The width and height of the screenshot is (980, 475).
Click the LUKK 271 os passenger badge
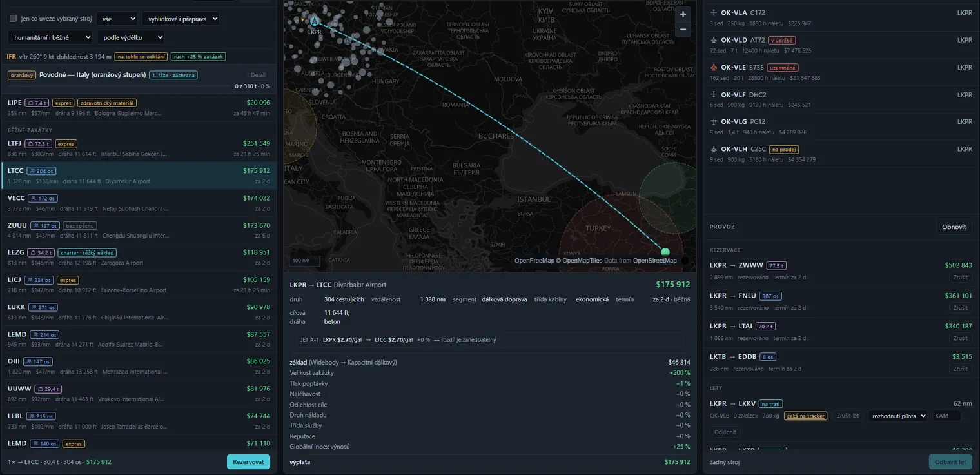point(43,307)
